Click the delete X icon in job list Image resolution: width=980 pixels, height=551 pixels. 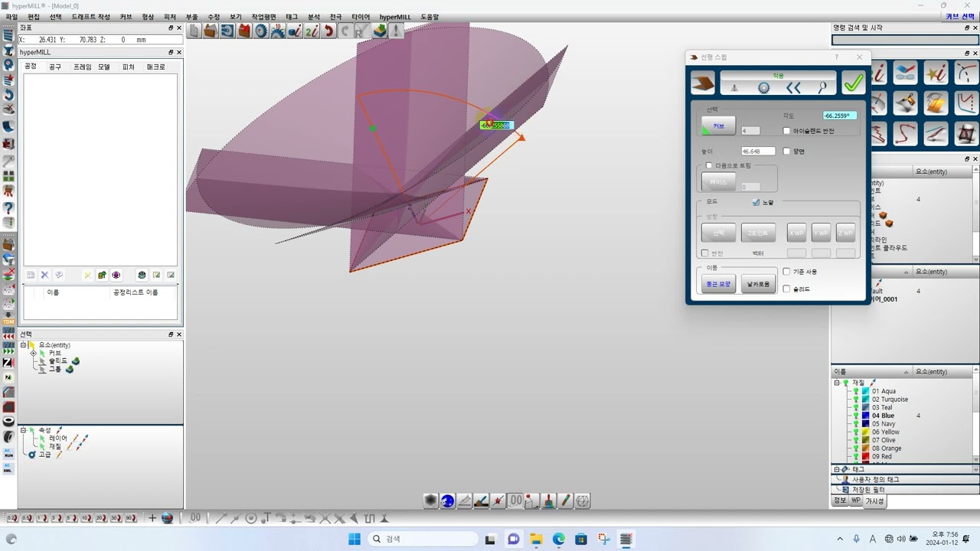44,275
